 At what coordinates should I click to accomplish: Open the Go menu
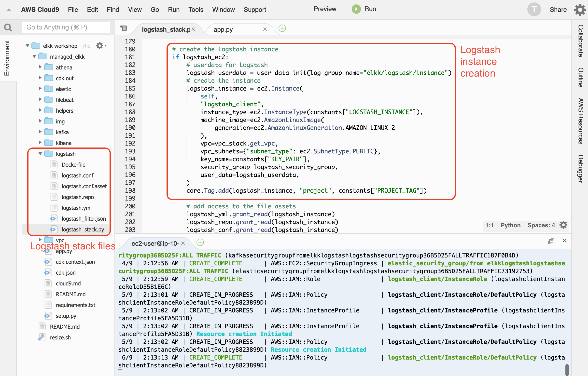[155, 10]
